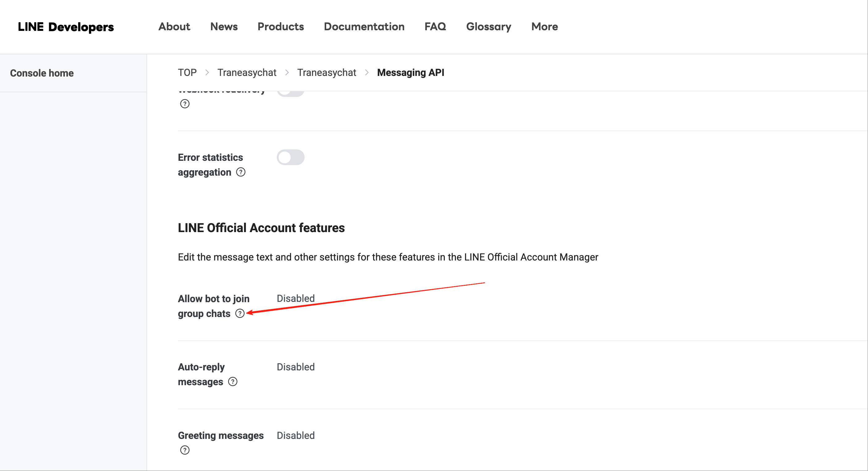Click help icon under Webhook redelivery
Screen dimensions: 868x471
pos(185,104)
